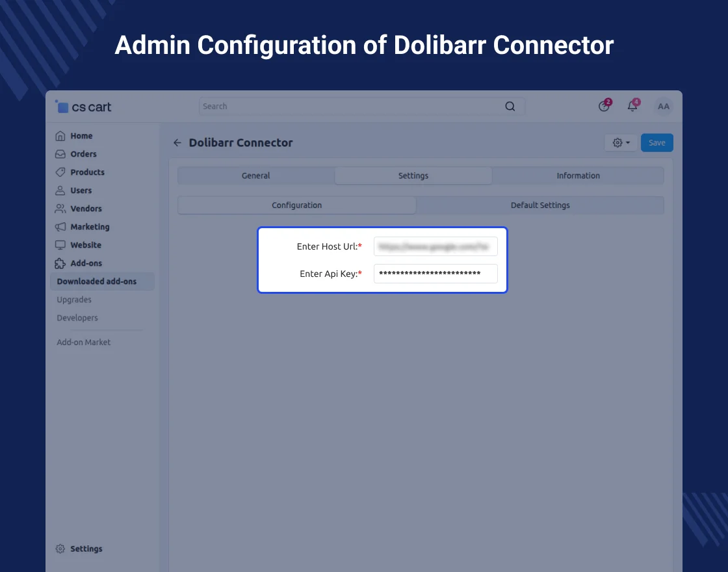Open Vendors in the sidebar
The height and width of the screenshot is (572, 728).
tap(86, 209)
